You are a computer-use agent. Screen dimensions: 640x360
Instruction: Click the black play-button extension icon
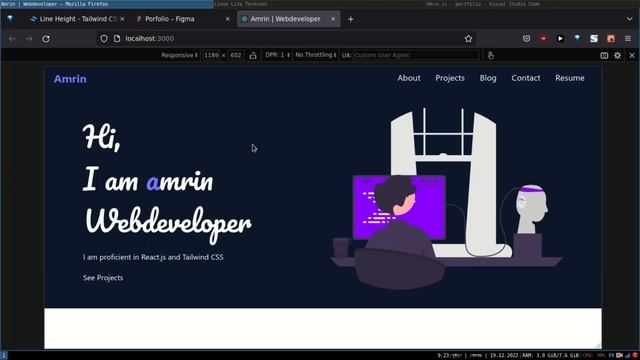click(x=560, y=38)
